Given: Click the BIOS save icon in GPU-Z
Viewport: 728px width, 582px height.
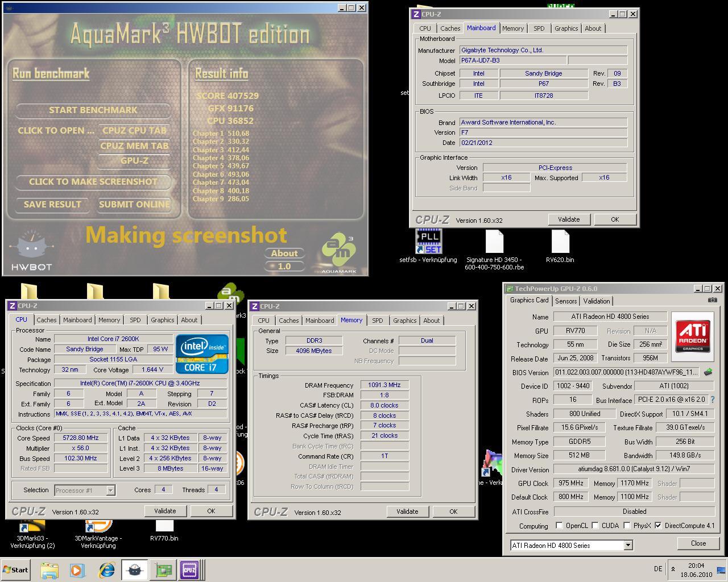Looking at the screenshot, I should click(708, 372).
